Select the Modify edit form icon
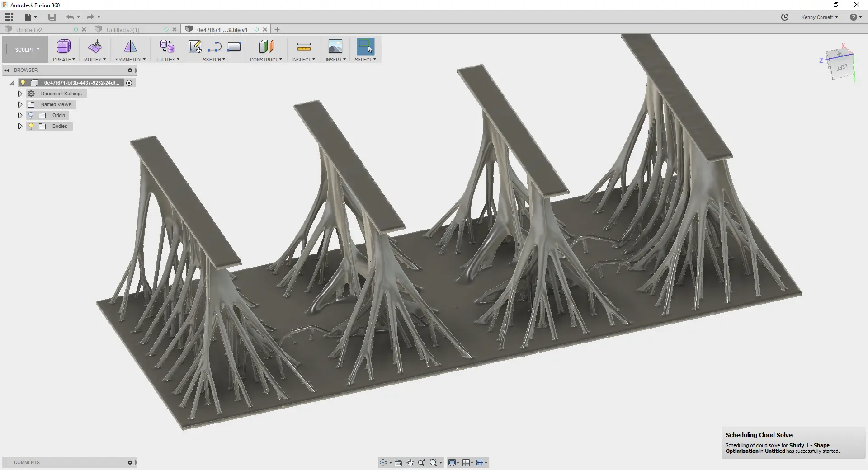 click(x=95, y=47)
